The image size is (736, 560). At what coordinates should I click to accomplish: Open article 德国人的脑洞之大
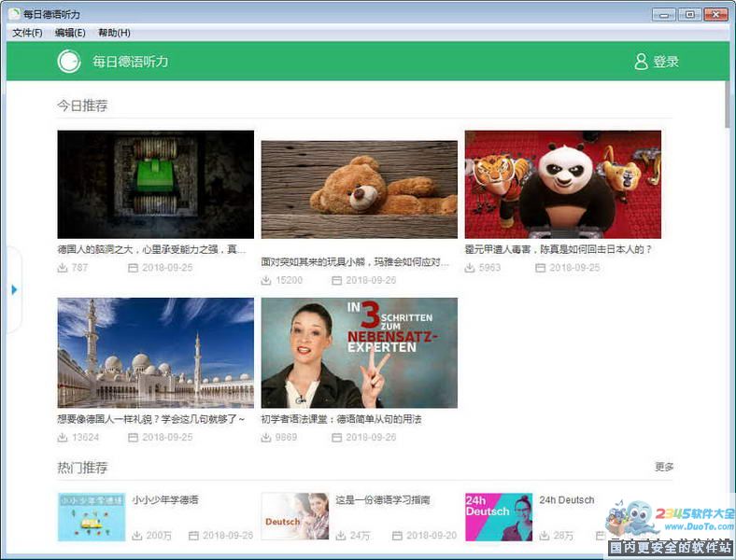[151, 249]
